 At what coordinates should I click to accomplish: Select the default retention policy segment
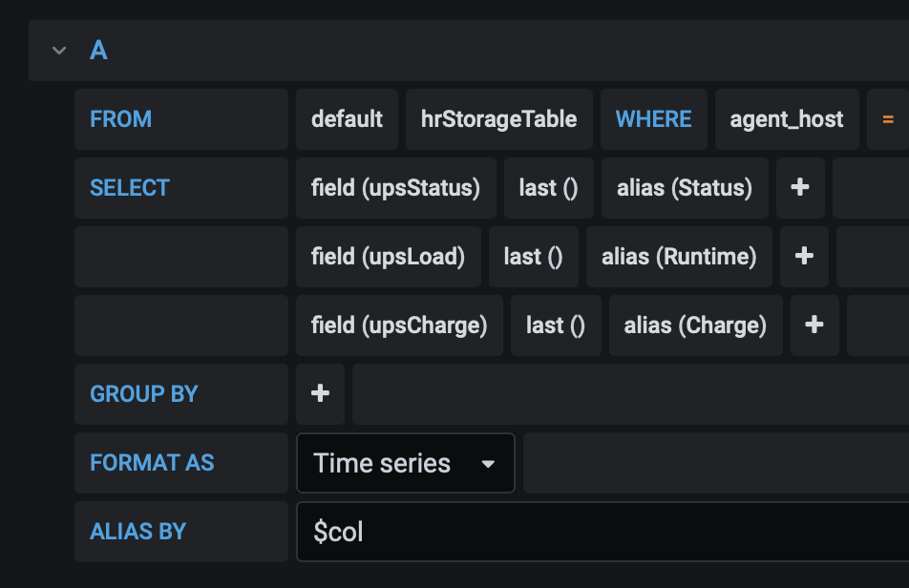coord(347,119)
